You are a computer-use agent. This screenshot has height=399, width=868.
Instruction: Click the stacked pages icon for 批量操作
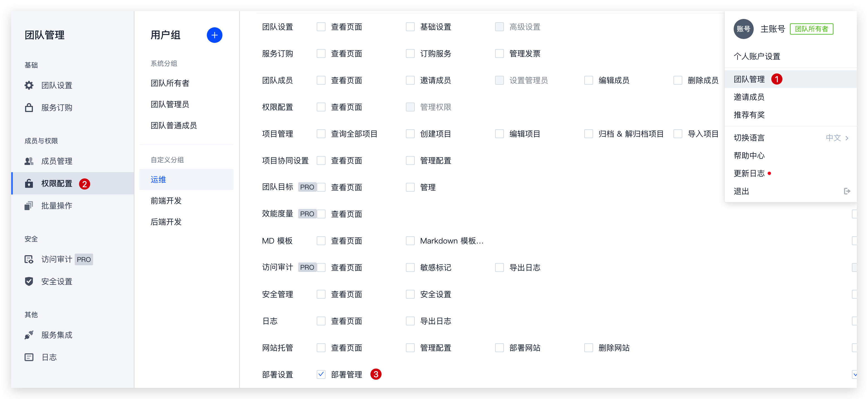point(29,205)
